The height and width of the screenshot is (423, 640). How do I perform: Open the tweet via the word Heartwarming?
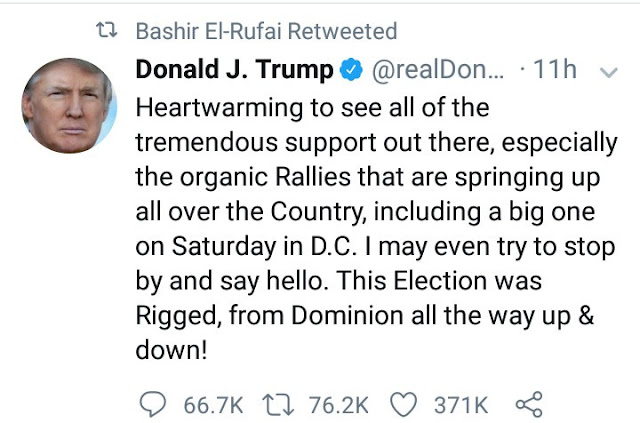(219, 108)
